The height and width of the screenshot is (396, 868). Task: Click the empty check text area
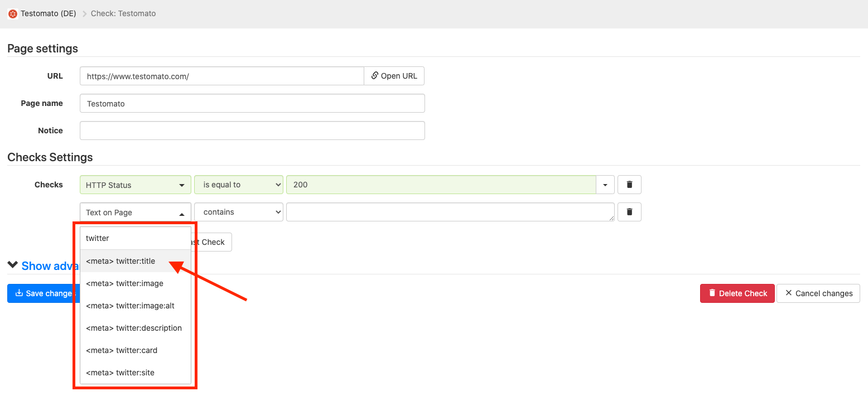(450, 212)
